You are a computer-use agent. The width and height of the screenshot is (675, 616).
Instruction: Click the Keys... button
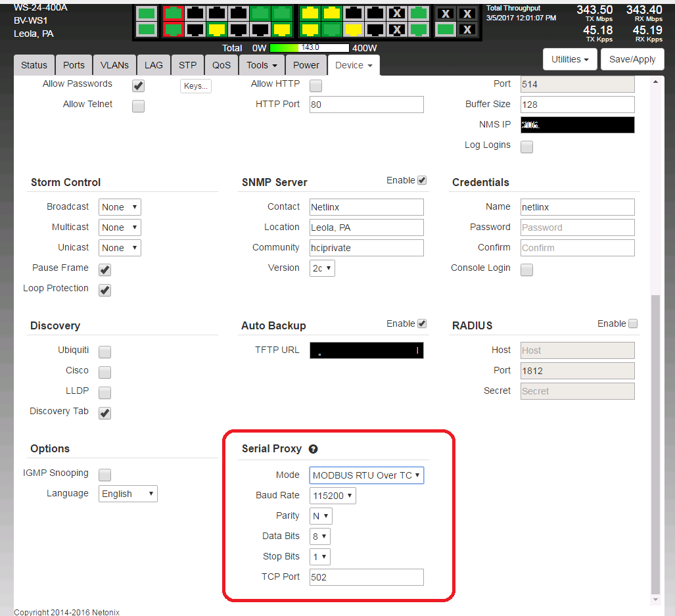[x=195, y=86]
